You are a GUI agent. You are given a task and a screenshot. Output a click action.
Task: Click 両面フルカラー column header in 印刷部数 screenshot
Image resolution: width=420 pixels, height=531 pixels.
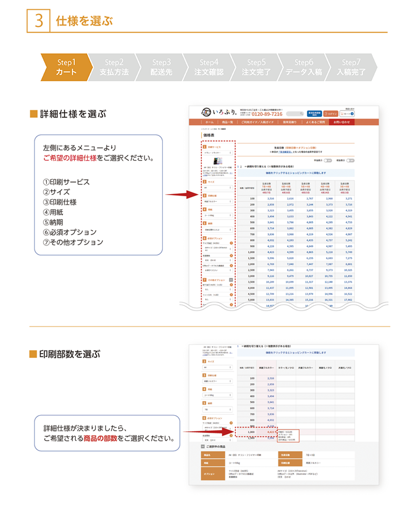click(267, 368)
